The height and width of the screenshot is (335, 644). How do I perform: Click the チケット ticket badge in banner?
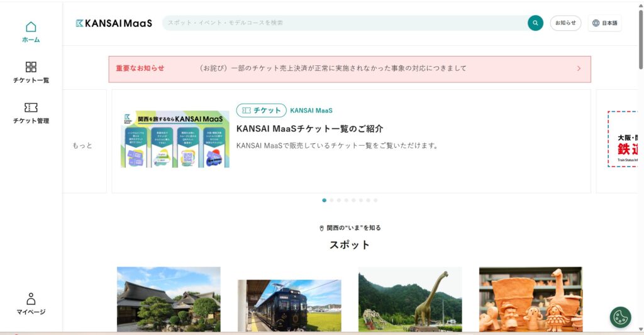pos(261,111)
